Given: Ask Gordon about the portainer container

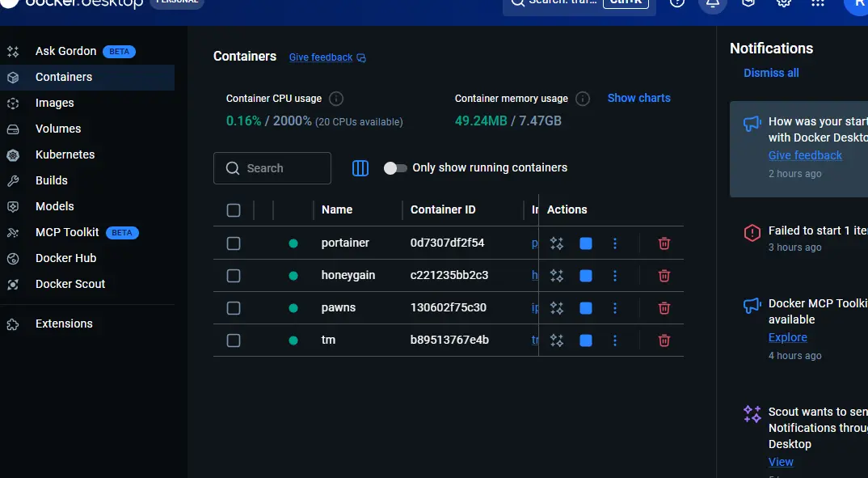Looking at the screenshot, I should tap(556, 243).
